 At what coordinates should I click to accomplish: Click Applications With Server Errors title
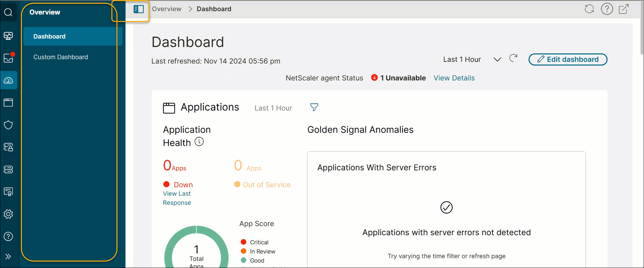coord(377,168)
